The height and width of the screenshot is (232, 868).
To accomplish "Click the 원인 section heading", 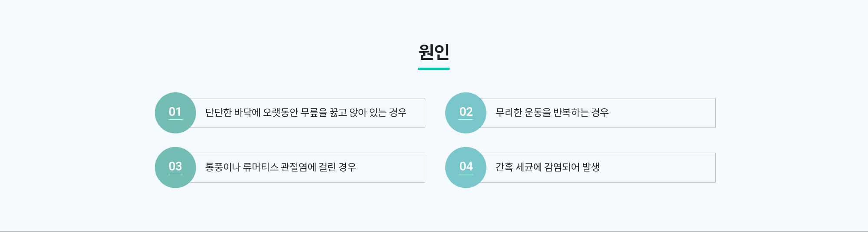I will (x=434, y=52).
